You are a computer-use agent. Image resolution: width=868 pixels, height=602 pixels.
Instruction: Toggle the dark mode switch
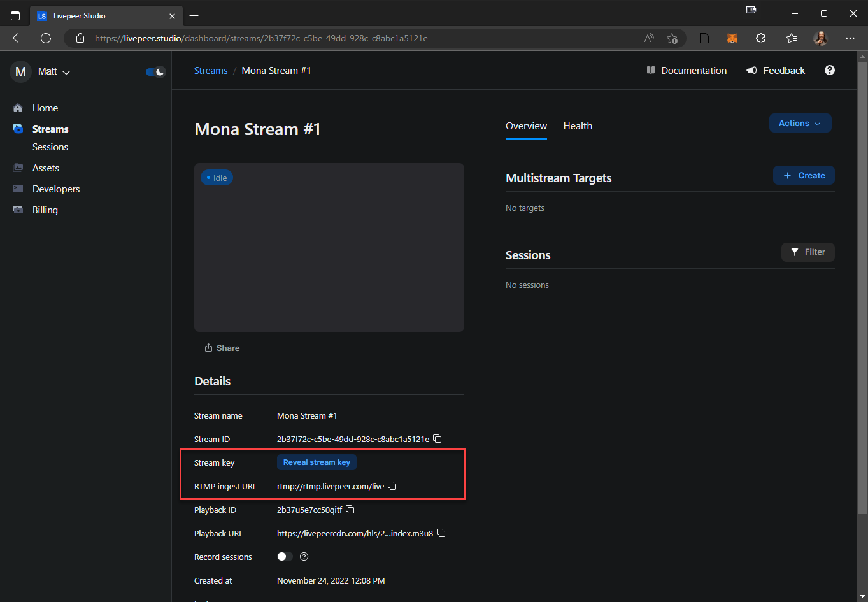pos(155,71)
